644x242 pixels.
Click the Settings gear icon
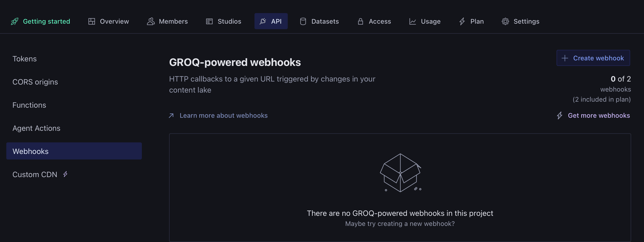pyautogui.click(x=505, y=21)
